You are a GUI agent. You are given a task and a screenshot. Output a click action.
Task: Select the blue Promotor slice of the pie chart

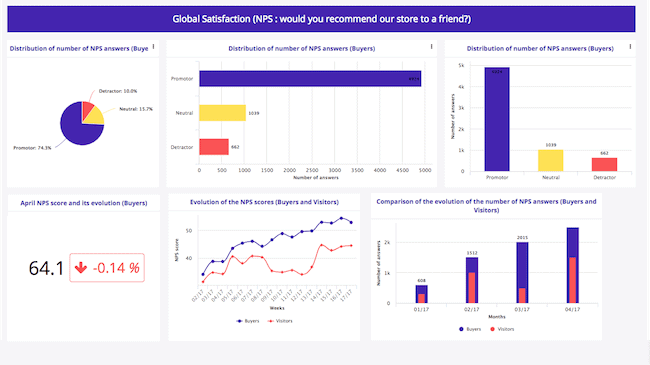coord(77,129)
